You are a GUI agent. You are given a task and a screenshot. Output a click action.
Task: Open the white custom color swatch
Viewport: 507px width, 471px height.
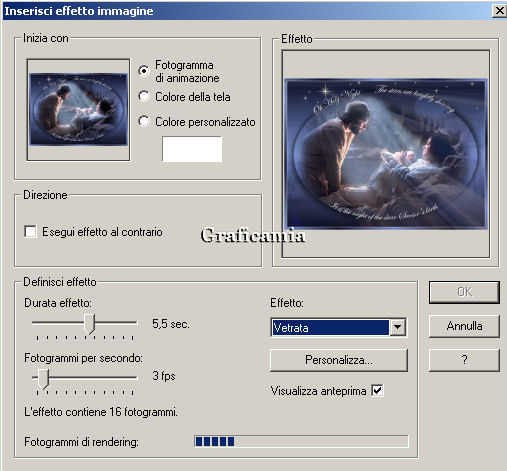tap(192, 149)
